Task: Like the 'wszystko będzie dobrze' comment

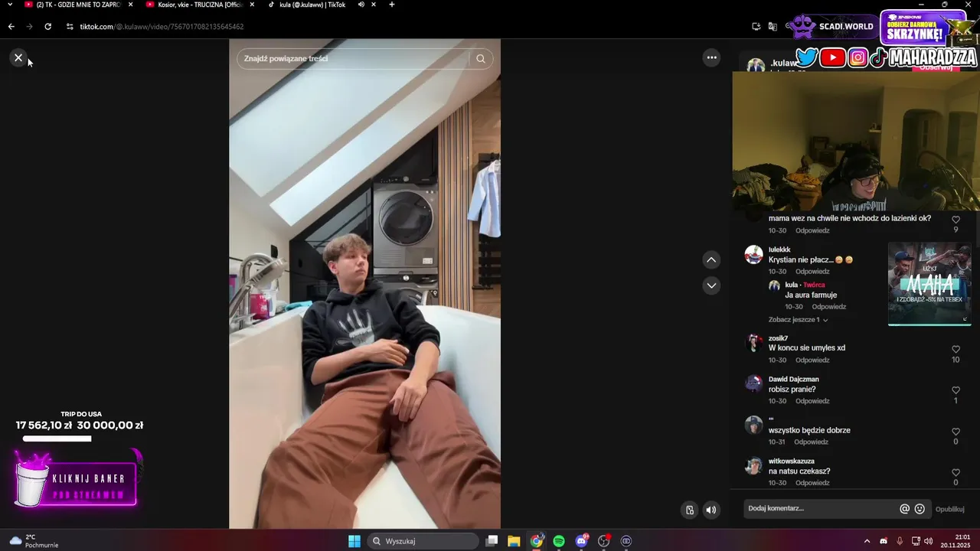Action: 955,431
